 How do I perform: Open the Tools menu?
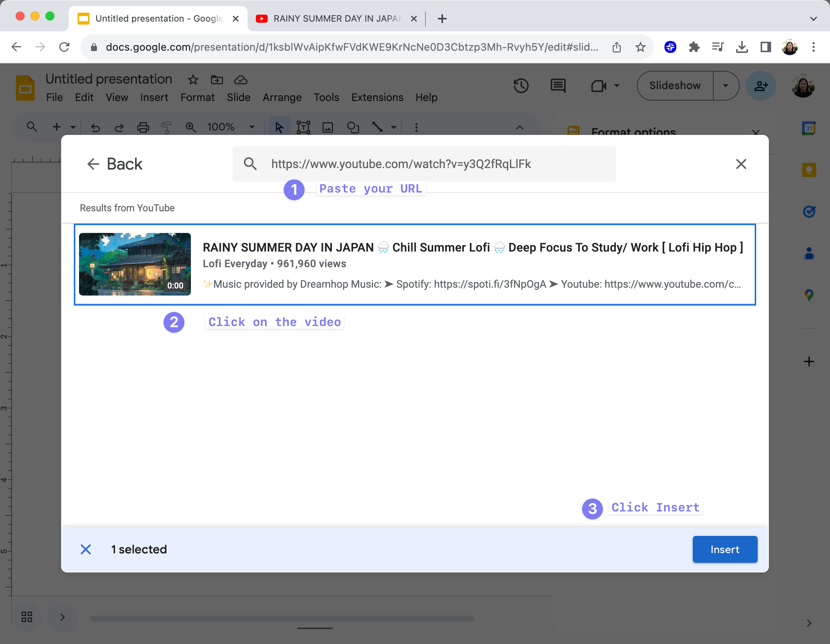click(x=326, y=97)
